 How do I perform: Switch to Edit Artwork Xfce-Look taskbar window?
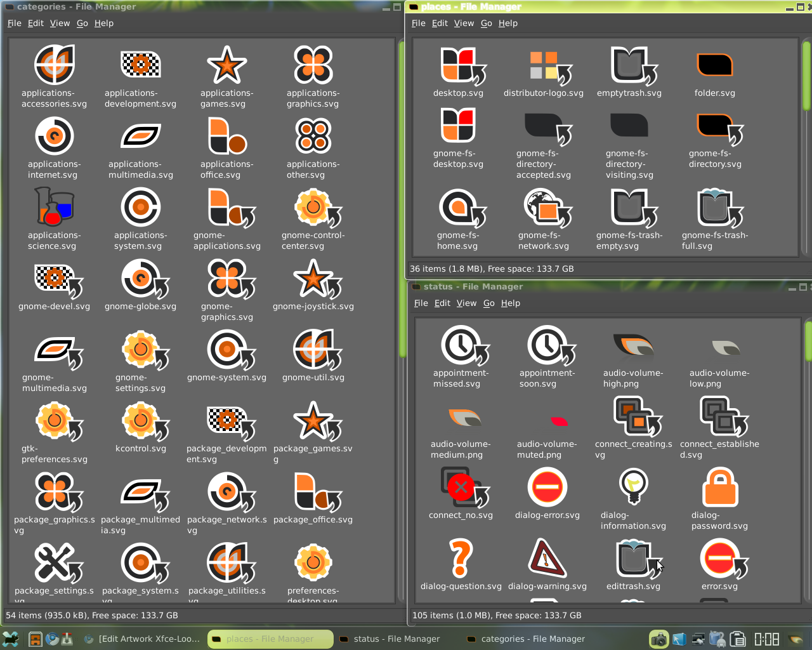(143, 639)
